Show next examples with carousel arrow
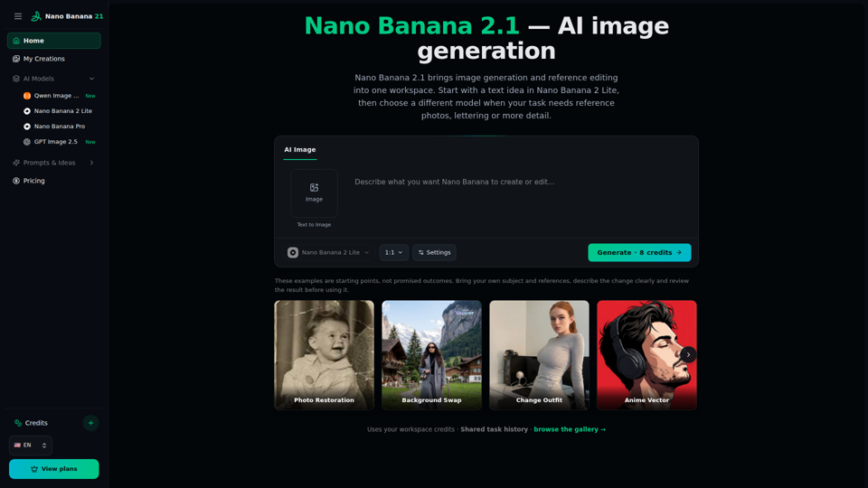 [688, 354]
